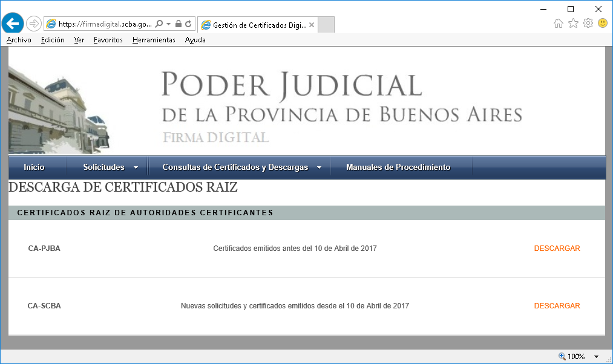Download the CA-SCBA root certificate

(x=557, y=306)
